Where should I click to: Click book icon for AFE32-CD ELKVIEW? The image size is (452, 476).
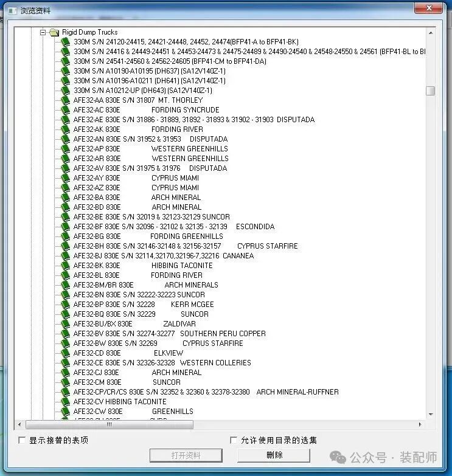(65, 353)
